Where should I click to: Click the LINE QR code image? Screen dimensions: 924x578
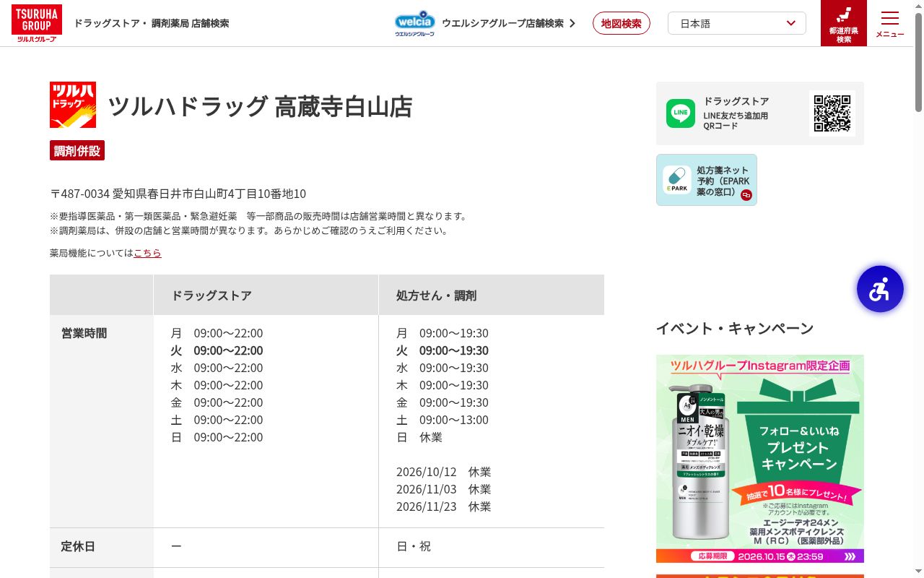832,113
